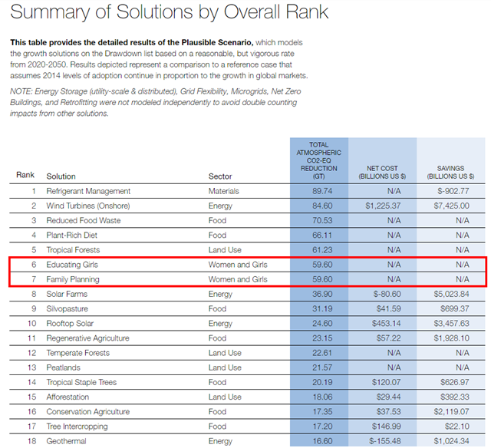The image size is (491, 448).
Task: Select the $41.59 net cost value
Action: click(x=389, y=308)
